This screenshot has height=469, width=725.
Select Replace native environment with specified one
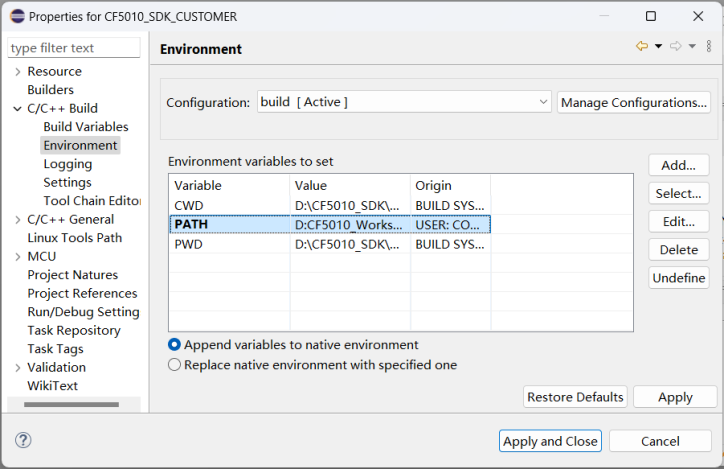[x=175, y=365]
